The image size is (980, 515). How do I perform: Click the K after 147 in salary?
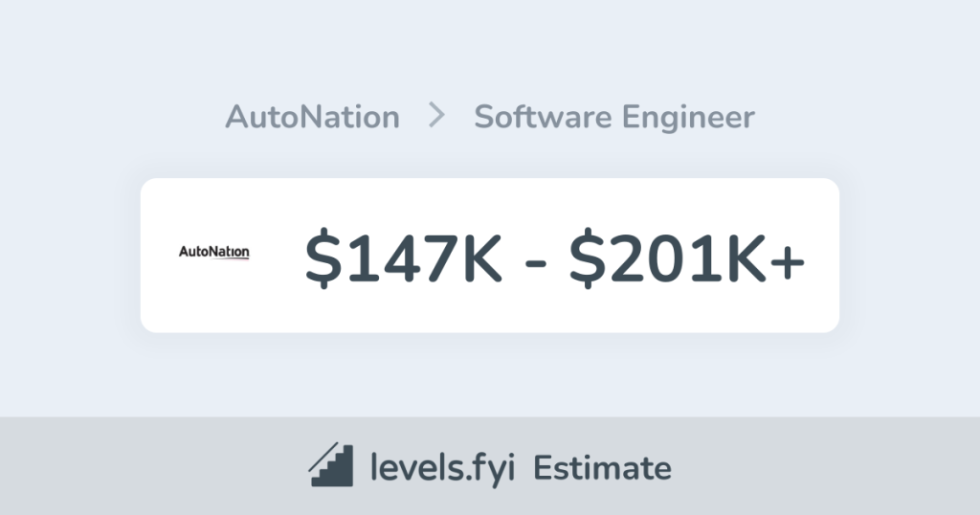pyautogui.click(x=482, y=257)
